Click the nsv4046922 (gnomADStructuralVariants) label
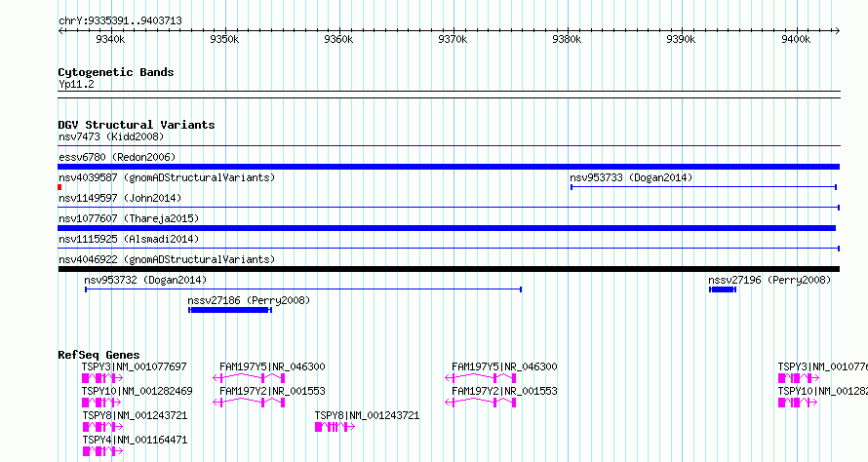868x462 pixels. (x=167, y=259)
